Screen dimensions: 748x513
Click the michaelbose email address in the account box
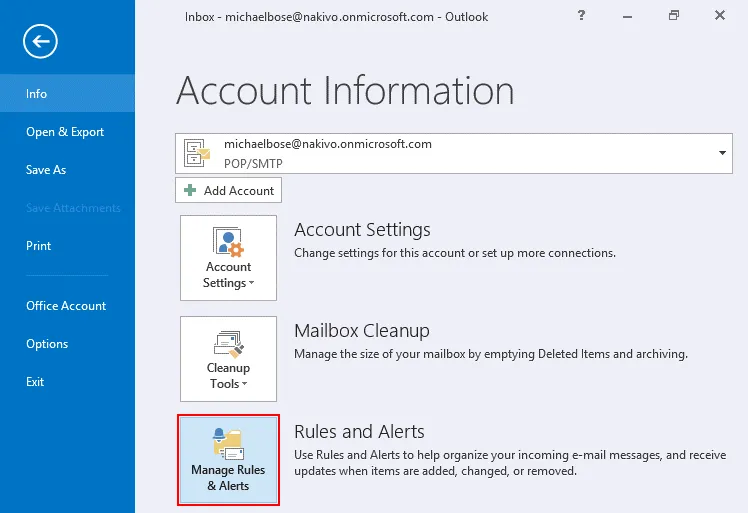pyautogui.click(x=327, y=144)
